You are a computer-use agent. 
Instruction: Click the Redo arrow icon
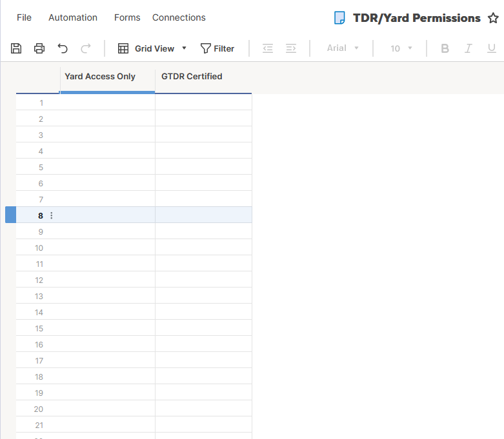[x=86, y=48]
